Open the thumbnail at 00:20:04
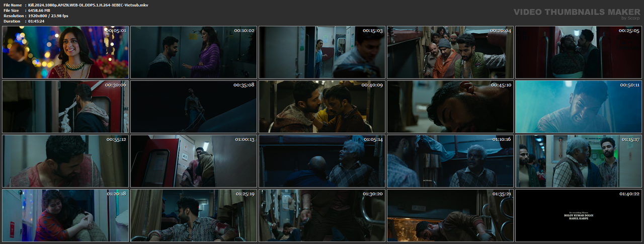The width and height of the screenshot is (644, 244). [450, 52]
